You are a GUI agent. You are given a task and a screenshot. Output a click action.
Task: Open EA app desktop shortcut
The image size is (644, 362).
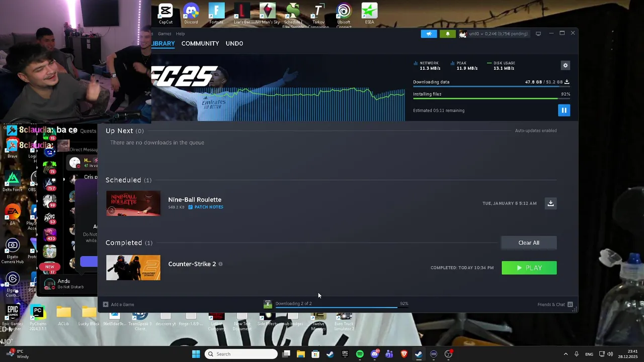point(13,215)
